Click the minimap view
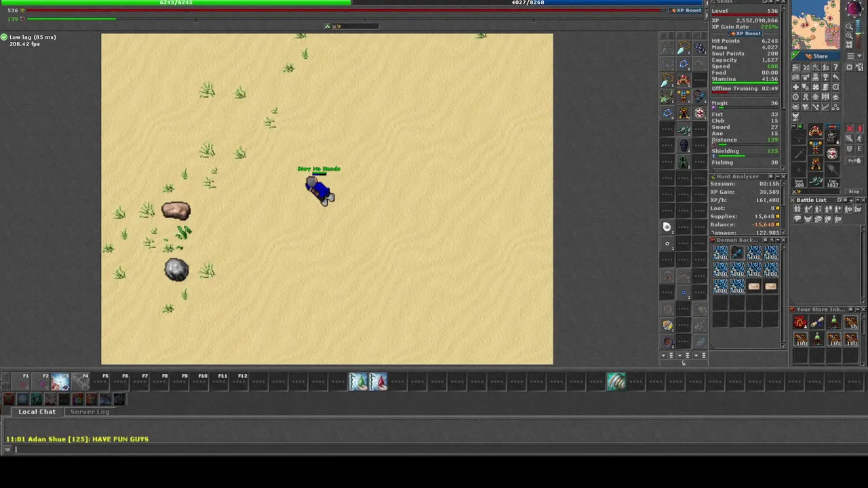This screenshot has width=868, height=488. click(x=816, y=25)
